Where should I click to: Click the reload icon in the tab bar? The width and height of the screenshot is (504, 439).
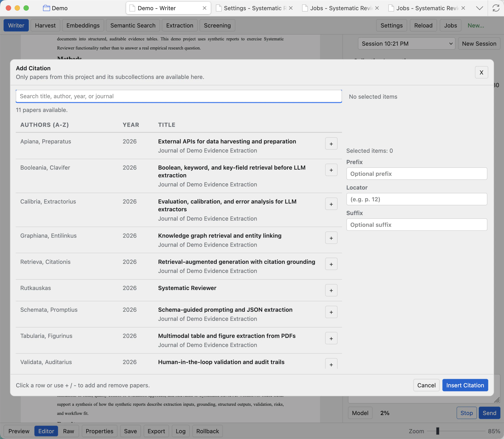coord(496,8)
